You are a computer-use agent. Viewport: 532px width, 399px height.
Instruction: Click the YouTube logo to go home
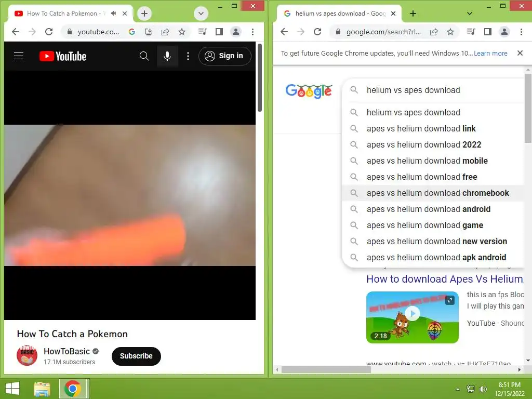[x=63, y=56]
